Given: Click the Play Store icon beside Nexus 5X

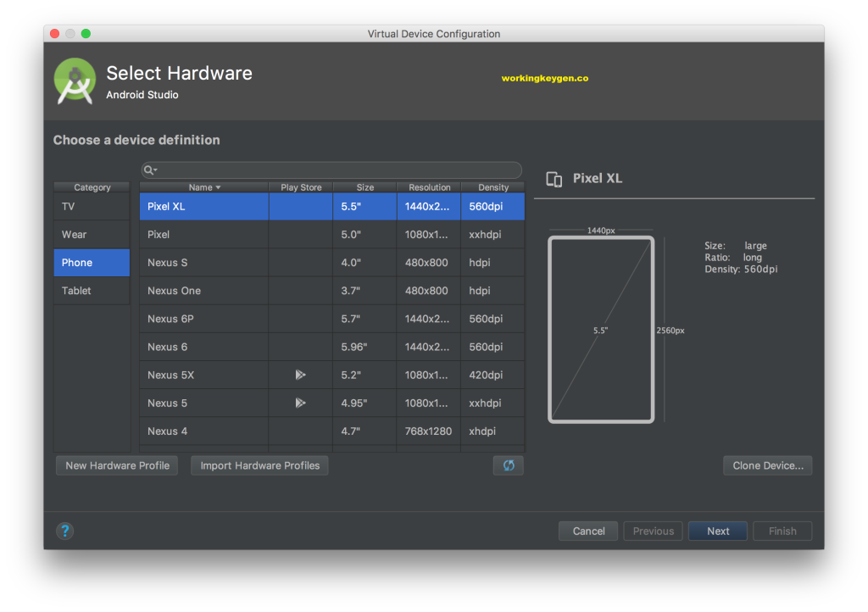Looking at the screenshot, I should [x=301, y=375].
